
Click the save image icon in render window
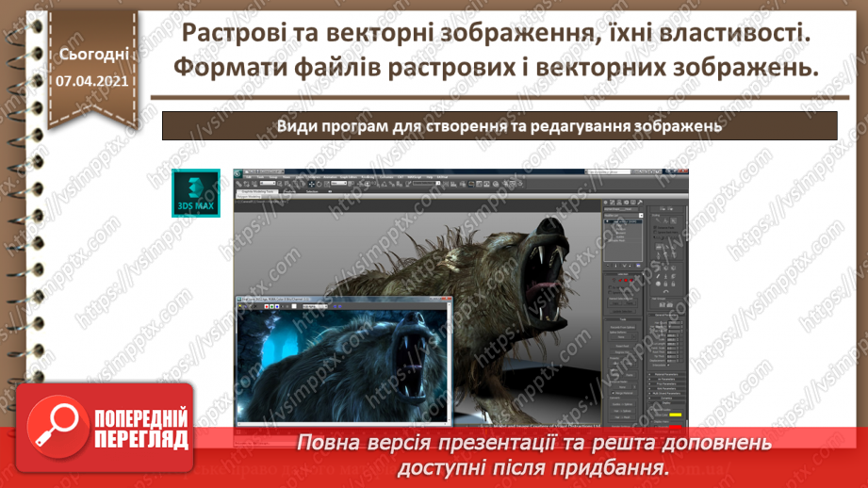click(240, 306)
